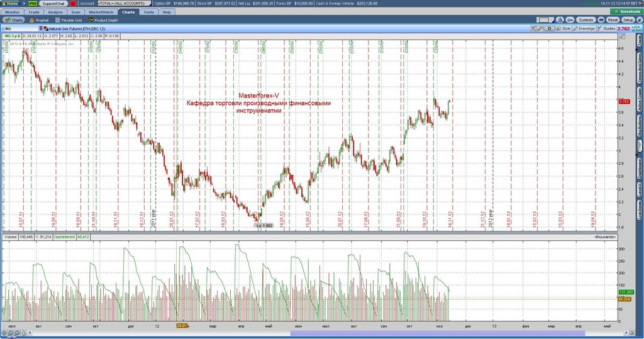
Task: Click the pencil drawing tool icon
Action: (x=540, y=29)
